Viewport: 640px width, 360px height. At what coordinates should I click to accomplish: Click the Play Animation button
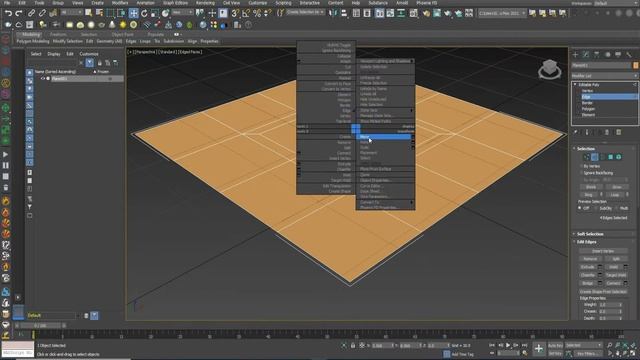click(x=508, y=345)
